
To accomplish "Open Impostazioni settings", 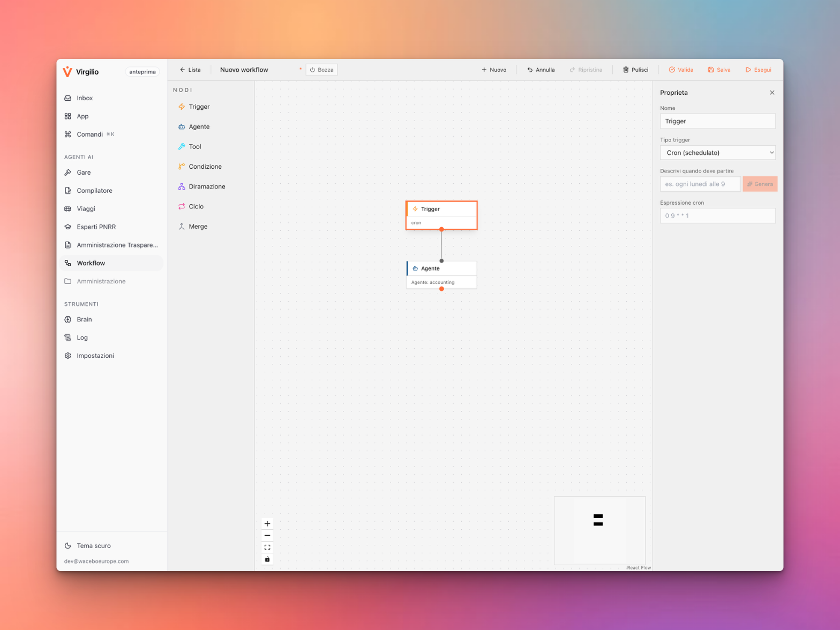I will tap(112, 356).
